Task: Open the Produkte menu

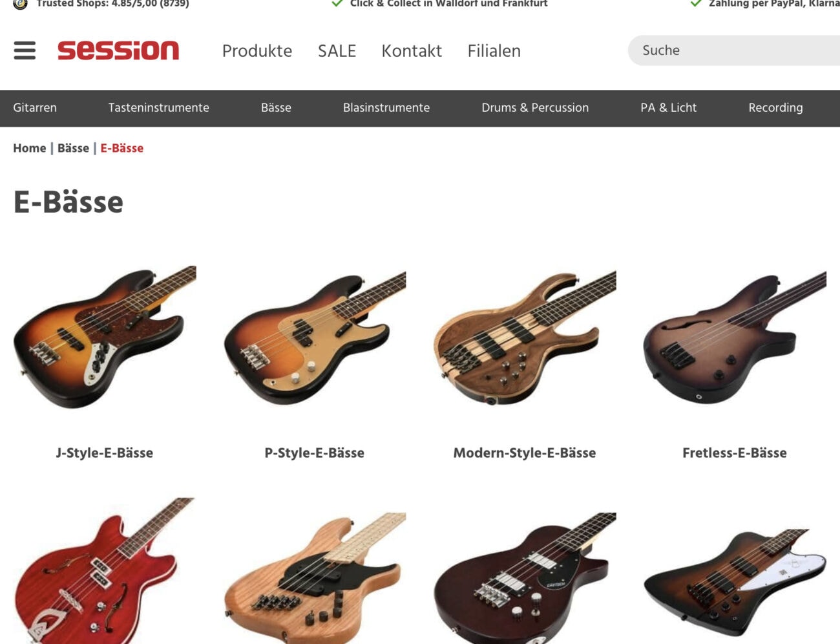Action: (x=257, y=50)
